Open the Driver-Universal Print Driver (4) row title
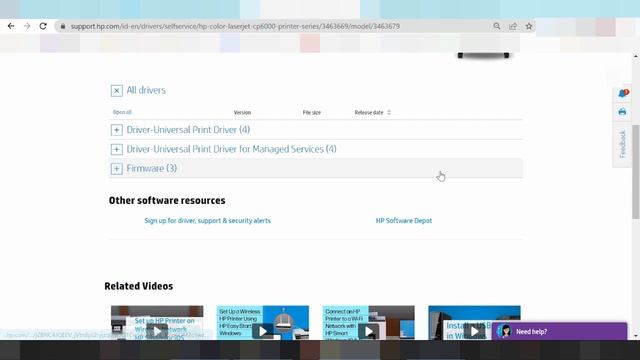The width and height of the screenshot is (640, 360). coord(188,130)
